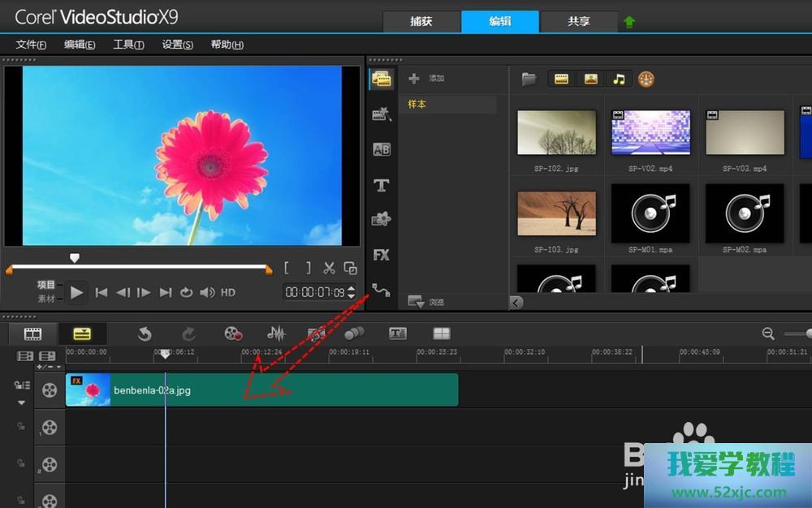Open the Title (T) library panel
Viewport: 812px width, 508px height.
381,185
